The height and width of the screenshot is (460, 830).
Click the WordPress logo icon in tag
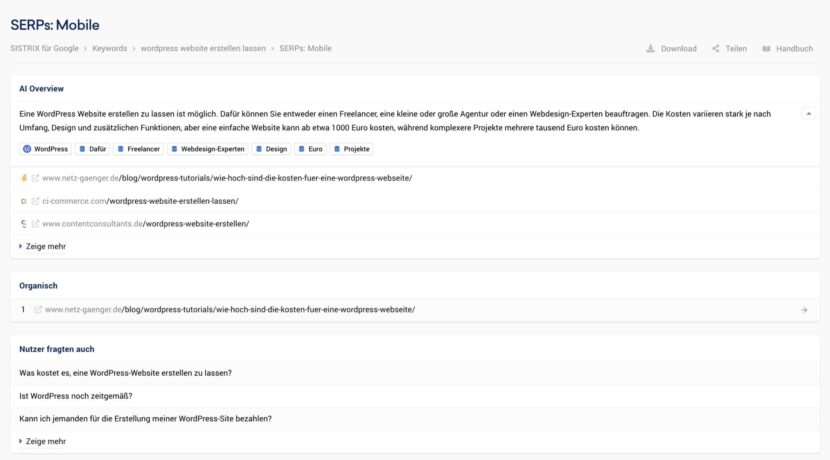[x=27, y=149]
